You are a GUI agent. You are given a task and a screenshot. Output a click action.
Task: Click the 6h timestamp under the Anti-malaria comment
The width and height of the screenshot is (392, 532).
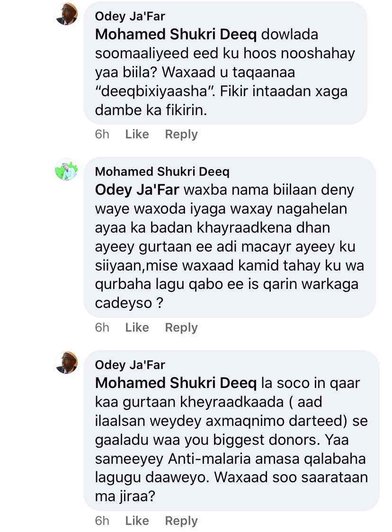click(102, 521)
